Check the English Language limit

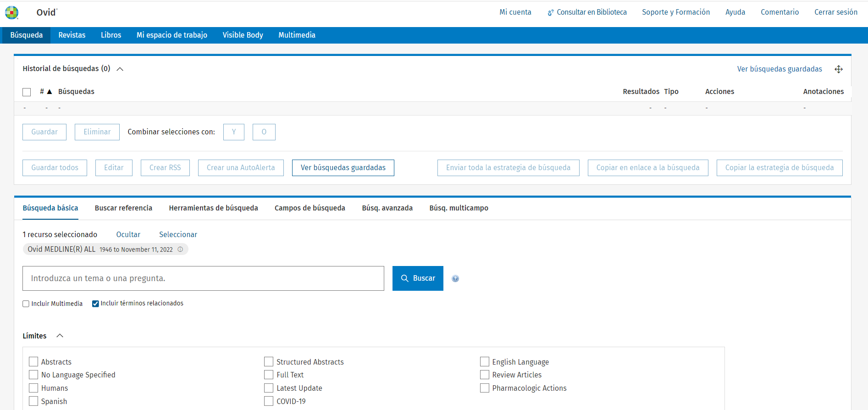tap(484, 362)
